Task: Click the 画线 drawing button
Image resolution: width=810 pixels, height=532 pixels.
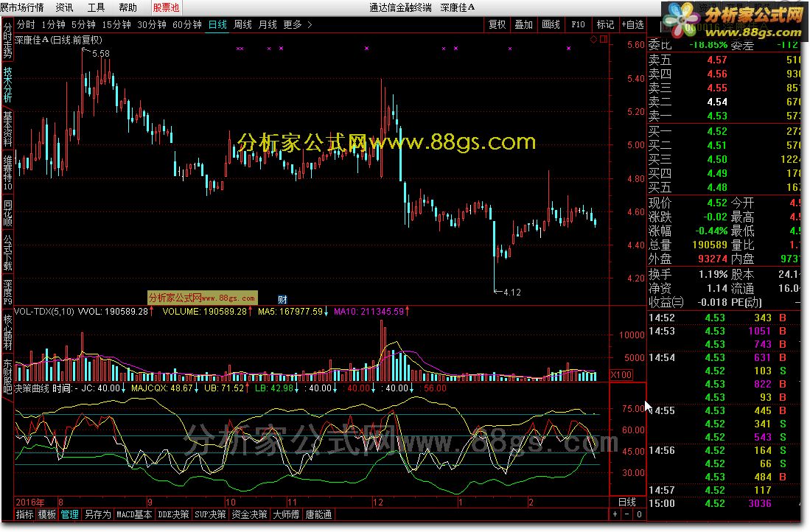Action: (551, 24)
